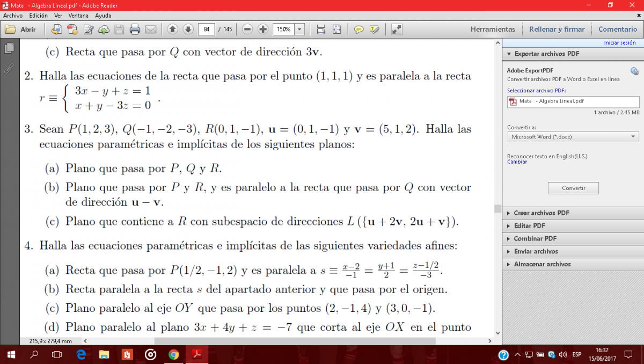
Task: Zoom out using the minus button
Action: point(247,30)
